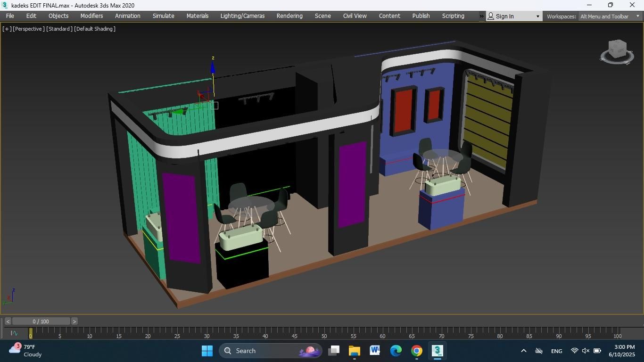
Task: Open the Materials menu
Action: pyautogui.click(x=198, y=16)
